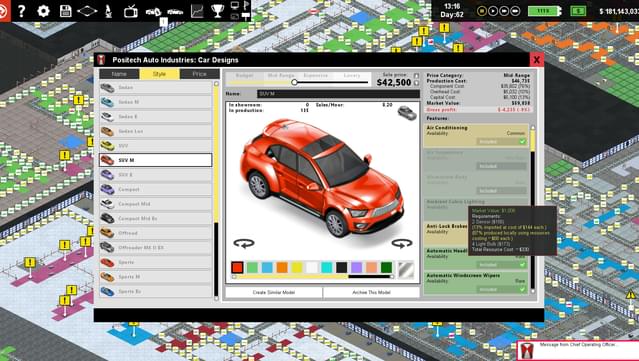The width and height of the screenshot is (639, 361).
Task: Open the diamond floor-tile build icon
Action: tap(87, 11)
